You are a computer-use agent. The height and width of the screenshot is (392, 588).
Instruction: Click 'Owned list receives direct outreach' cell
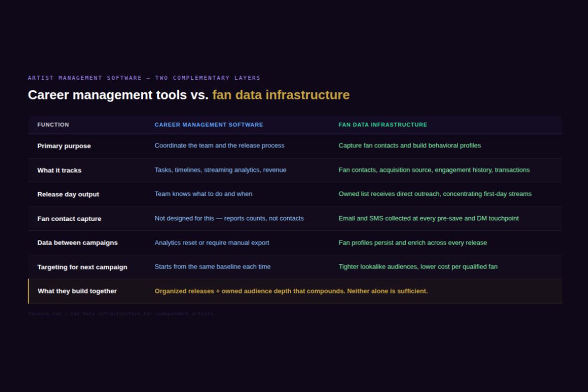pyautogui.click(x=435, y=194)
